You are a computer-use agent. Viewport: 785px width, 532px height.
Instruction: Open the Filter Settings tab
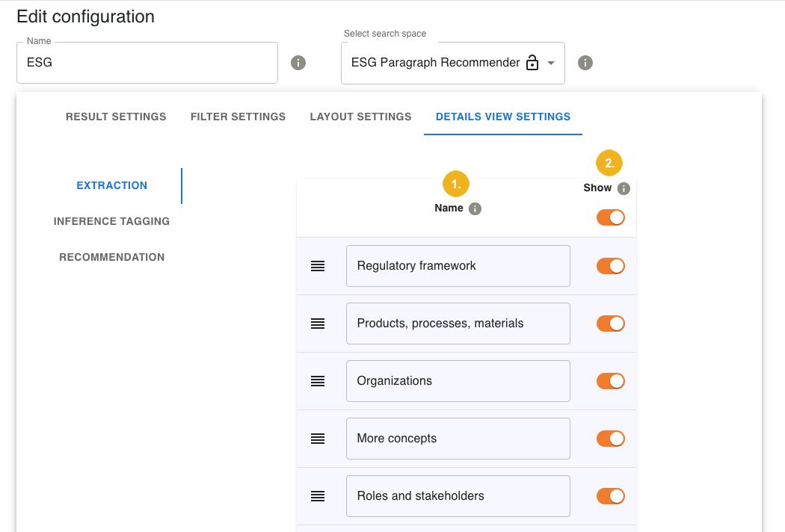(x=238, y=117)
